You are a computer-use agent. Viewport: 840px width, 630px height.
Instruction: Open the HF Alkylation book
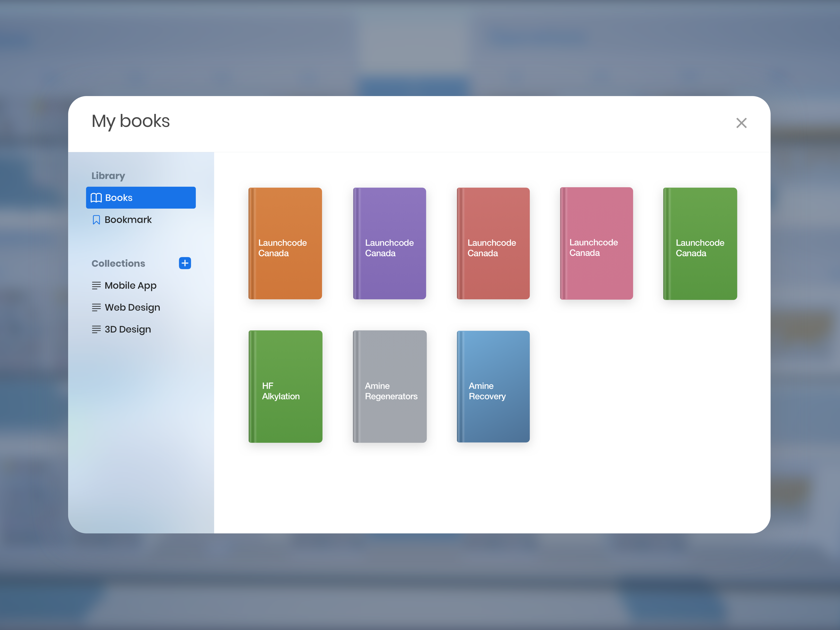[x=285, y=387]
